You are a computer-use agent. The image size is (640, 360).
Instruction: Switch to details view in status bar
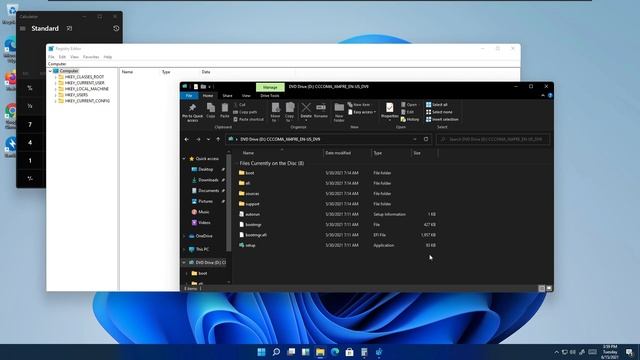pyautogui.click(x=542, y=289)
